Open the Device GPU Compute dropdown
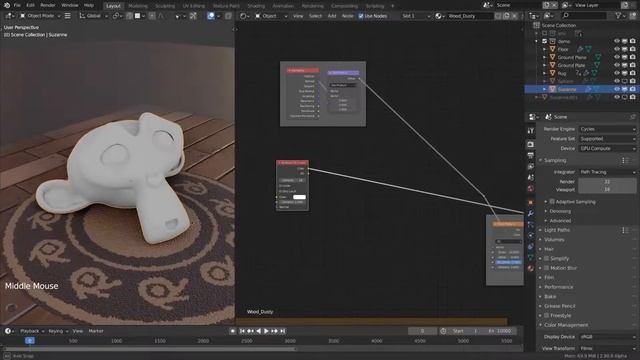Image resolution: width=640 pixels, height=360 pixels. 607,149
